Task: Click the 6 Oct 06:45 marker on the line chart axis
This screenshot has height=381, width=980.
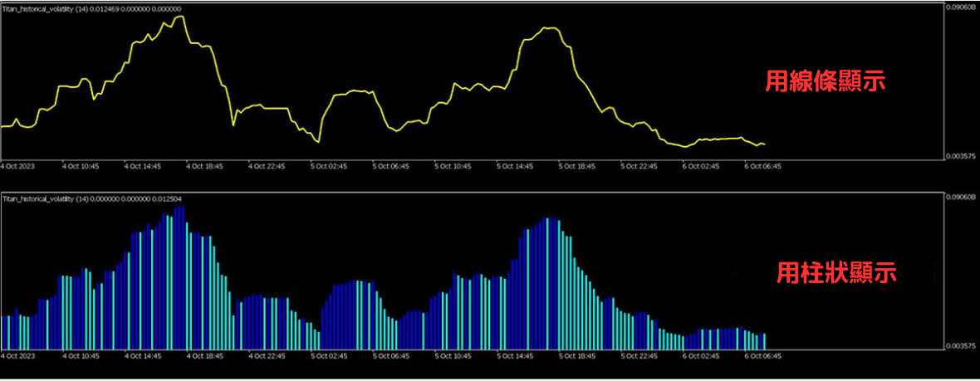Action: point(764,166)
